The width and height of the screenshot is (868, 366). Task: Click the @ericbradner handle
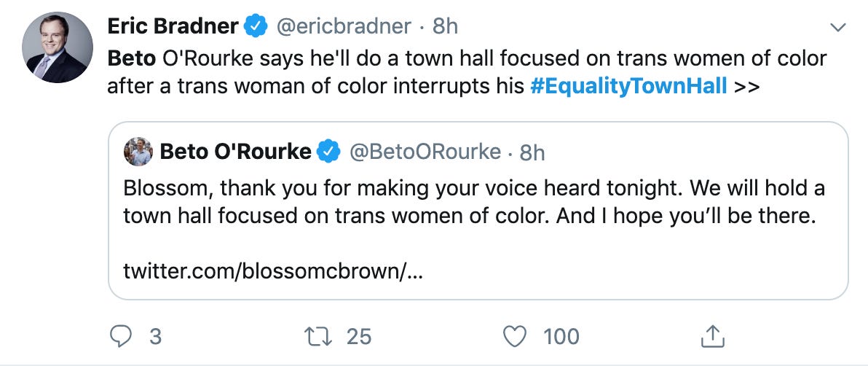click(x=342, y=27)
